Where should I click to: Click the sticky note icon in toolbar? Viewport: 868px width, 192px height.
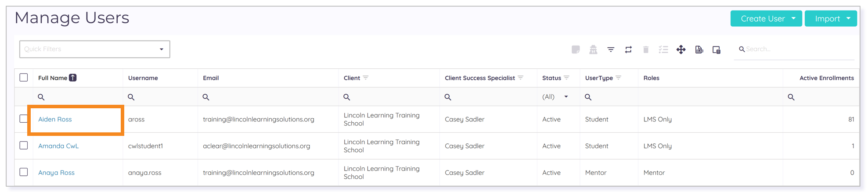coord(576,50)
